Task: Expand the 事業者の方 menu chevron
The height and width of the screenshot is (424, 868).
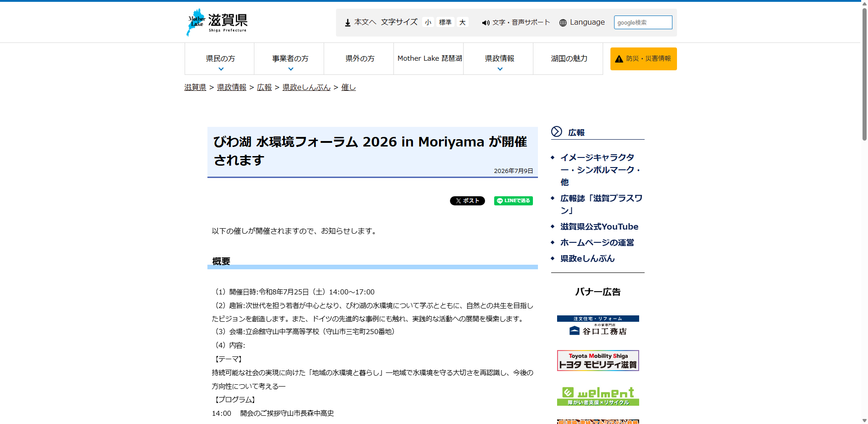Action: click(291, 69)
